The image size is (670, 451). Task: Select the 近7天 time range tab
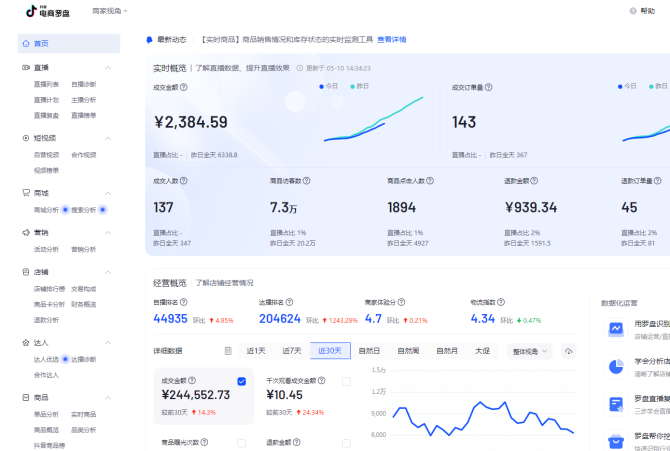[292, 351]
